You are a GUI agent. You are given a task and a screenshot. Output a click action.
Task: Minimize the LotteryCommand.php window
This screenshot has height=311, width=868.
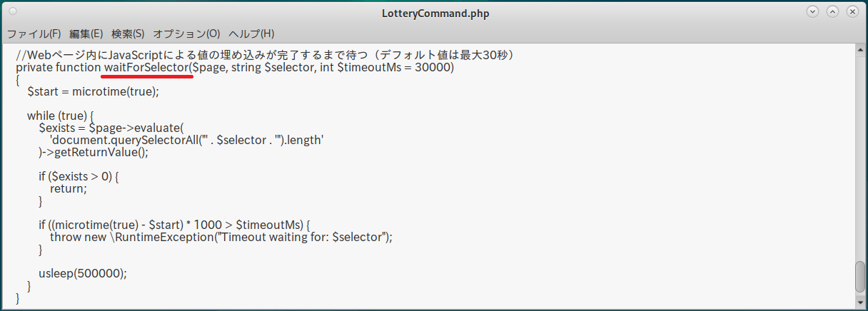pos(812,12)
